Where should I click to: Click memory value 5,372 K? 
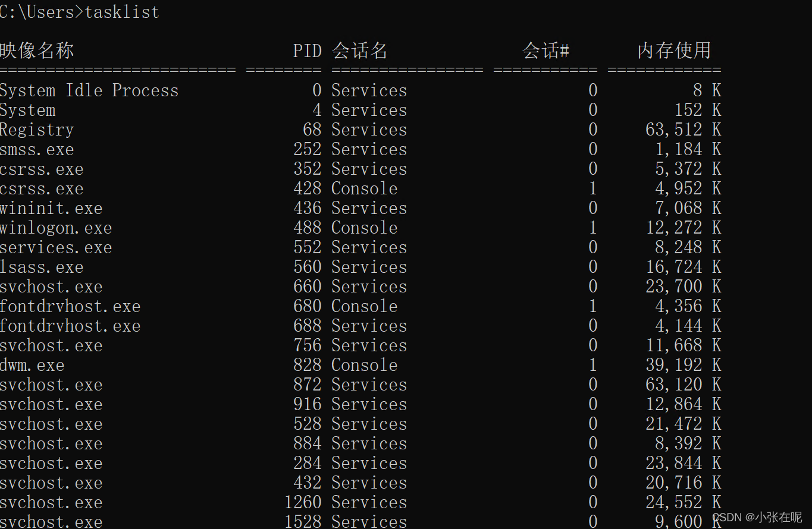(688, 169)
